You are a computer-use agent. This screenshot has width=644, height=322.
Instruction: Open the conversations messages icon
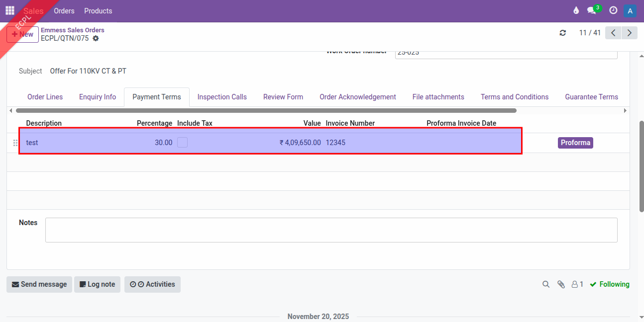(592, 10)
